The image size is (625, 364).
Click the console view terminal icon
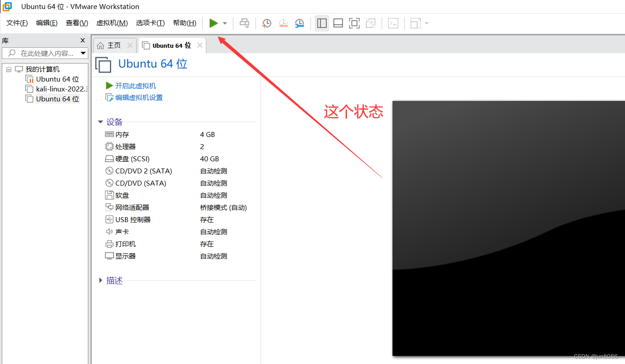[393, 23]
